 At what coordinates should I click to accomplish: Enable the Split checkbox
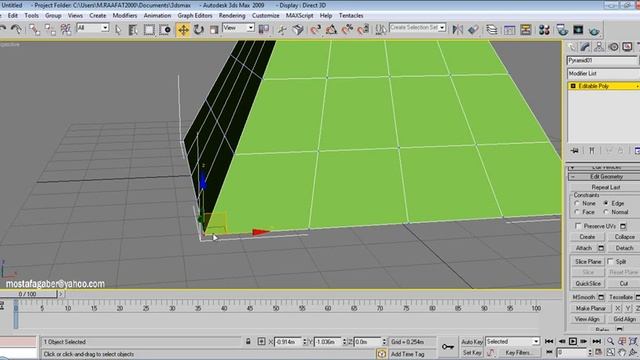point(610,261)
